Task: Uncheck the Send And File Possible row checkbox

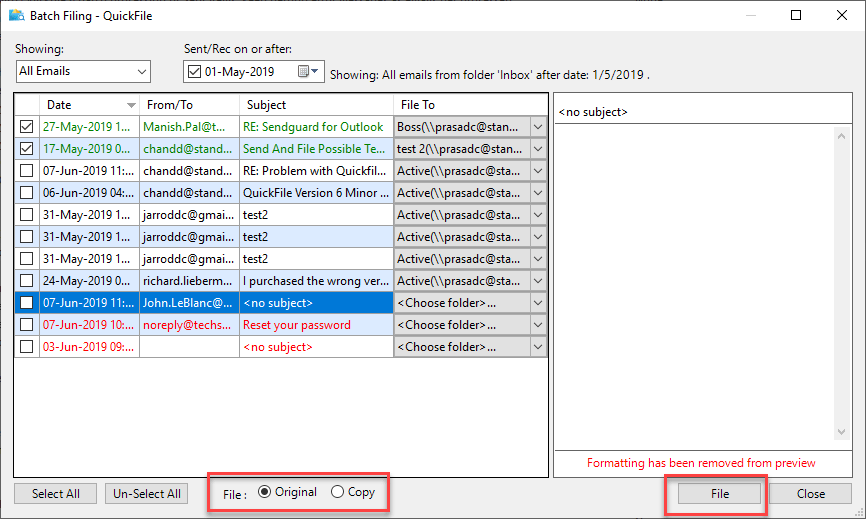Action: tap(27, 149)
